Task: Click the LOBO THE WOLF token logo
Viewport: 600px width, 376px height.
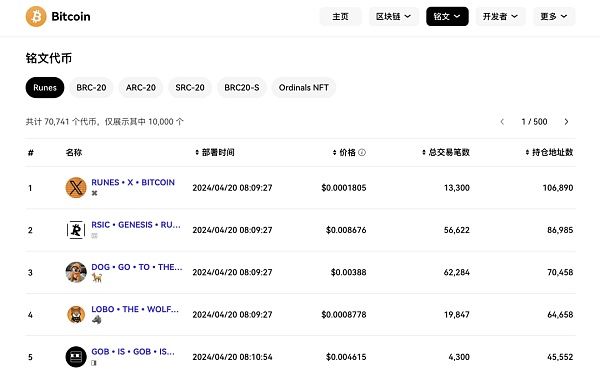Action: coord(76,314)
